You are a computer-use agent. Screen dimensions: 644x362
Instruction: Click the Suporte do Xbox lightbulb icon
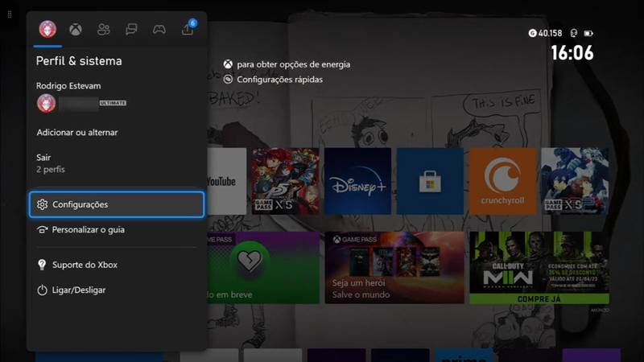42,265
